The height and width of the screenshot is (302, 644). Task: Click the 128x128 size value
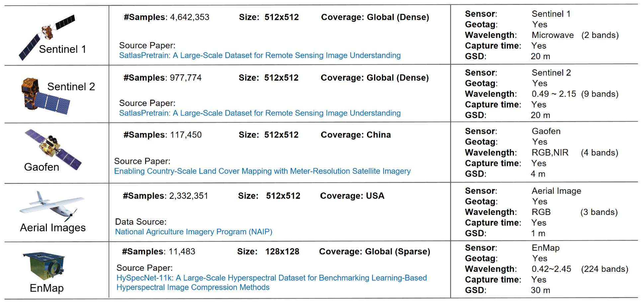[x=282, y=252]
